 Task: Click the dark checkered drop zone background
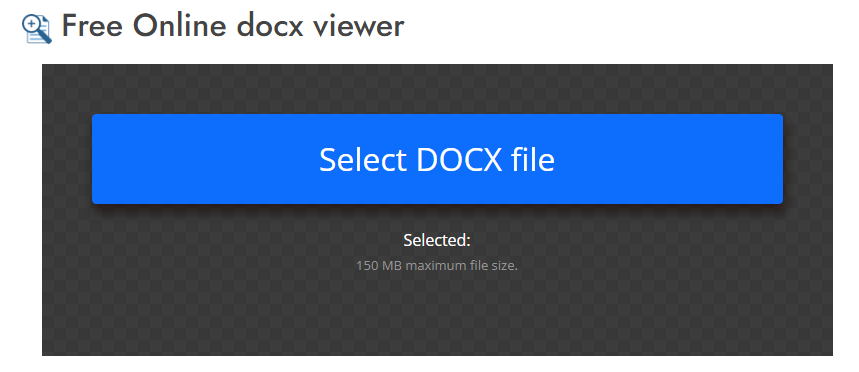437,318
